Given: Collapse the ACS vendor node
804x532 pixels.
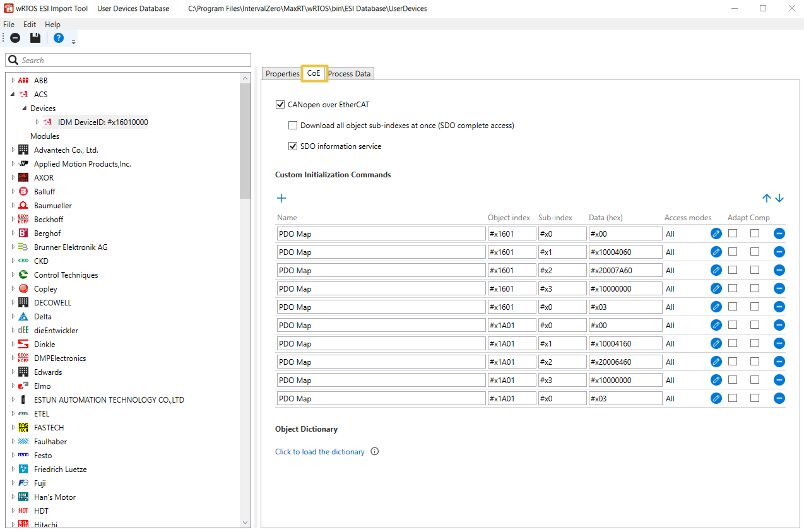Looking at the screenshot, I should 13,95.
